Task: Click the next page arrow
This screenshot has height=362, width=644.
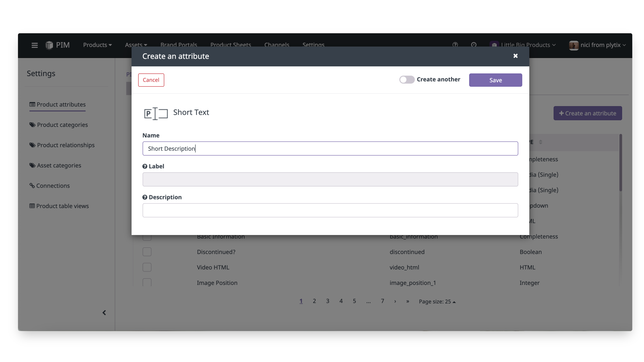Action: [395, 302]
